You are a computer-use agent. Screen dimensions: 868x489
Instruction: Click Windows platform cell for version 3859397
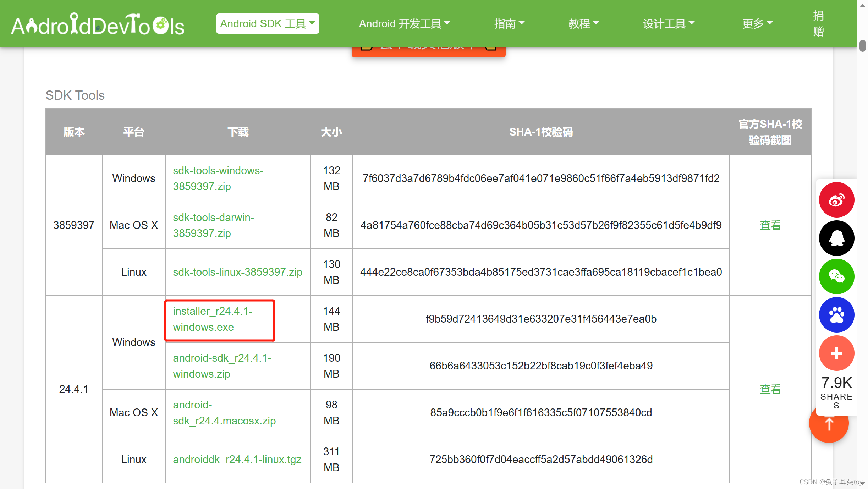click(134, 178)
